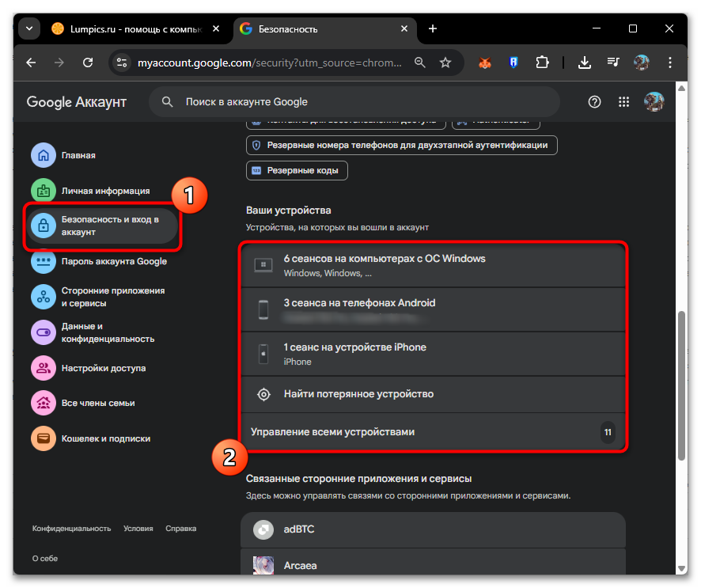This screenshot has height=588, width=701.
Task: Open Arcaea connected app
Action: click(433, 563)
